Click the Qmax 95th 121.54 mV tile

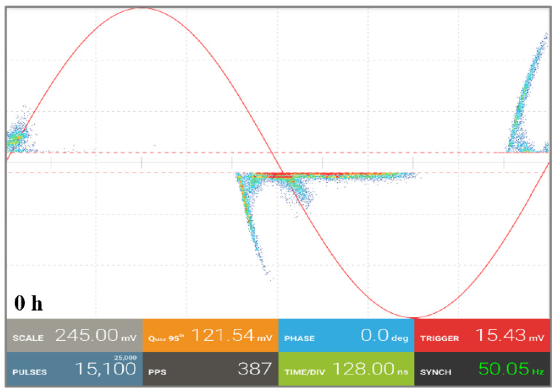210,335
